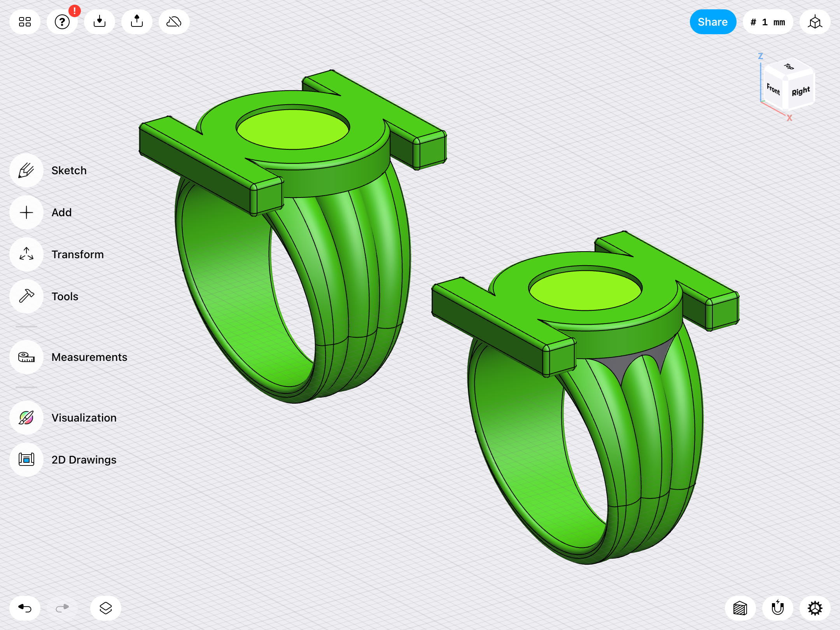Screen dimensions: 840x630
Task: Click the Sketch menu label
Action: [69, 170]
